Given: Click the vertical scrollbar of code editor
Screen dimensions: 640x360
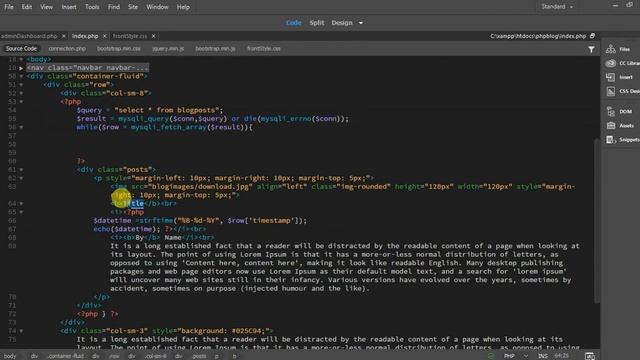Looking at the screenshot, I should (597, 220).
